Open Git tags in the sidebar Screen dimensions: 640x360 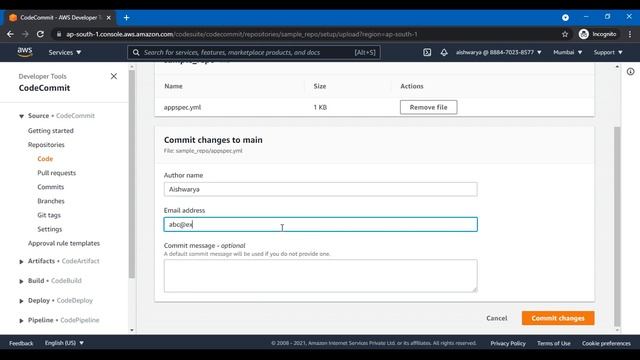coord(49,215)
